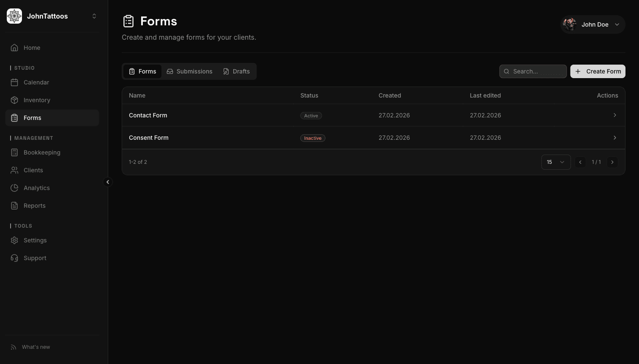
Task: Click the Reports document icon
Action: [x=14, y=206]
